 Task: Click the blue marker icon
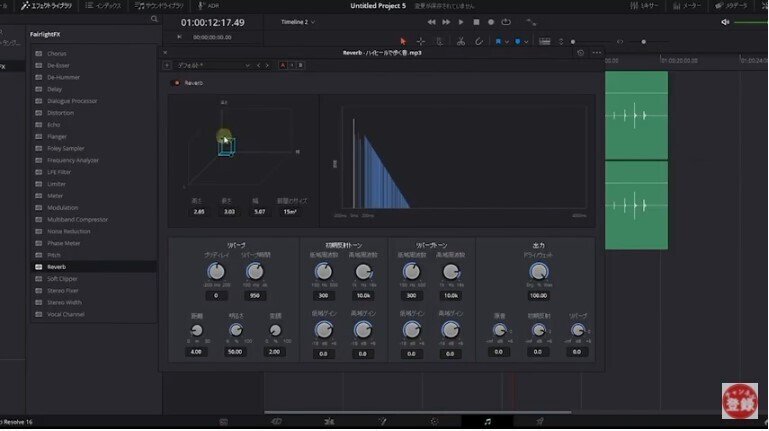(x=518, y=42)
